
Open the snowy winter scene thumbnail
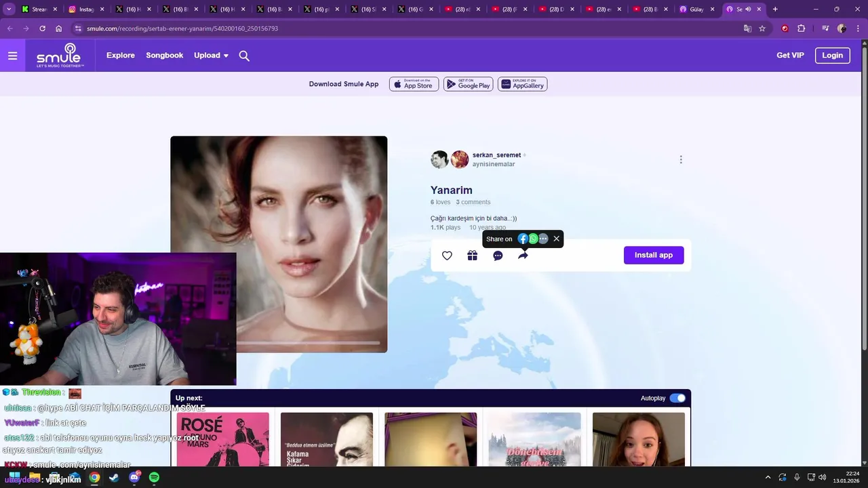[x=534, y=439]
